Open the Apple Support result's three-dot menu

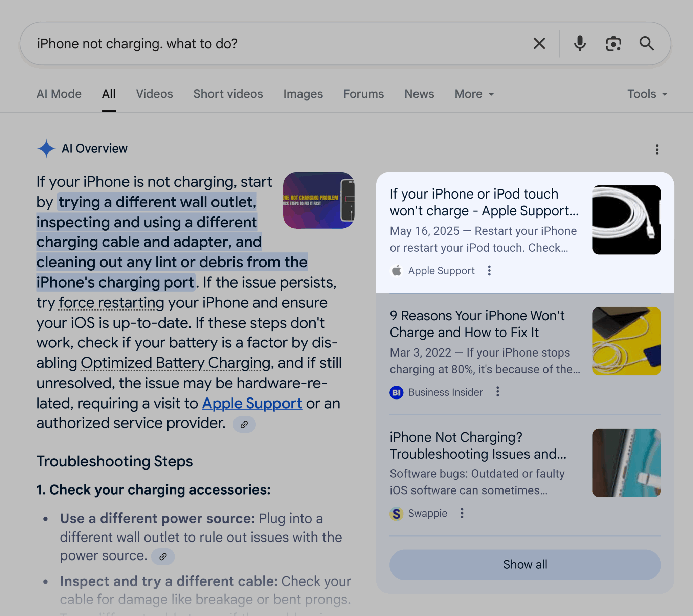(x=490, y=271)
